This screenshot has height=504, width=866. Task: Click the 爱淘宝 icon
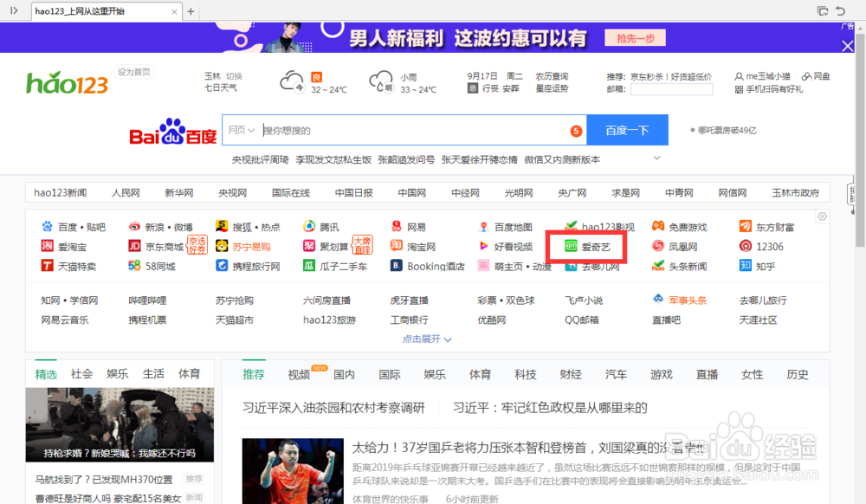click(47, 246)
